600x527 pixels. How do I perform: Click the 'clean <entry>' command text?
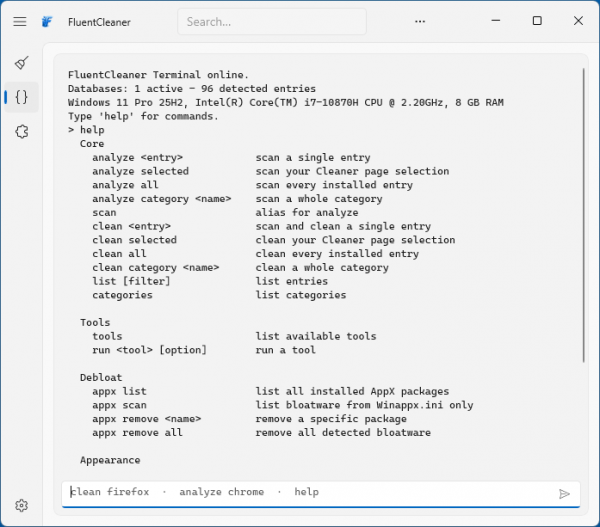point(131,227)
